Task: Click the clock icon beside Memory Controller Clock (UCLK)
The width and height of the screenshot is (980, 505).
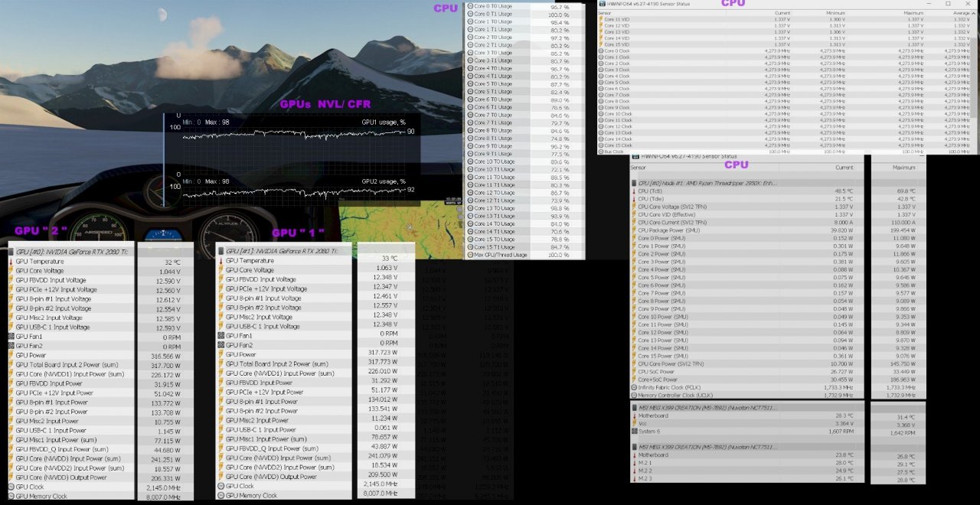Action: tap(633, 395)
